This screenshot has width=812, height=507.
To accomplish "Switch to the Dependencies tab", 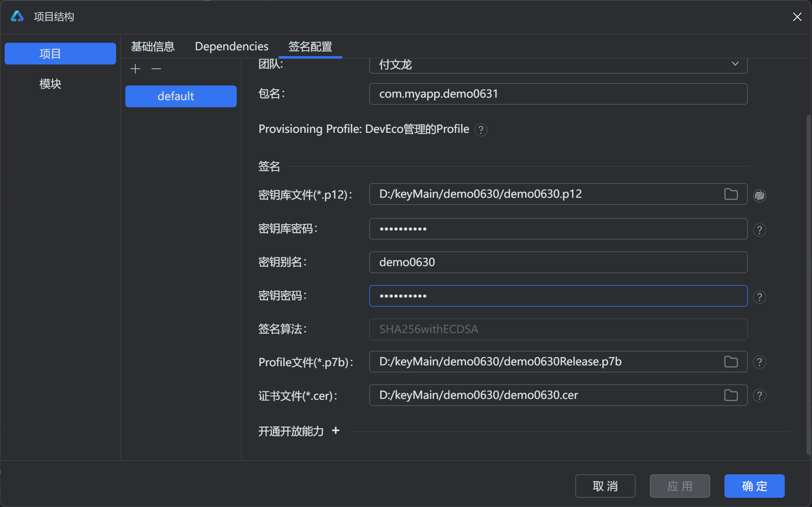I will pyautogui.click(x=232, y=46).
